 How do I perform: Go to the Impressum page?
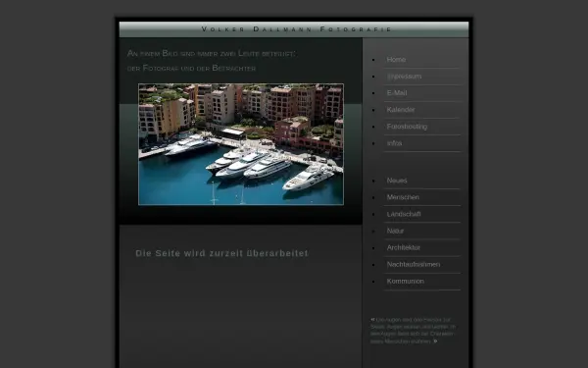tap(404, 77)
